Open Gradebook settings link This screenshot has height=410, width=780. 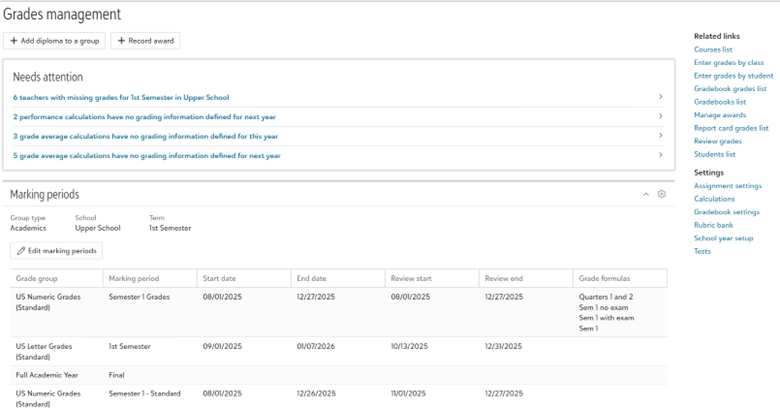(x=727, y=212)
